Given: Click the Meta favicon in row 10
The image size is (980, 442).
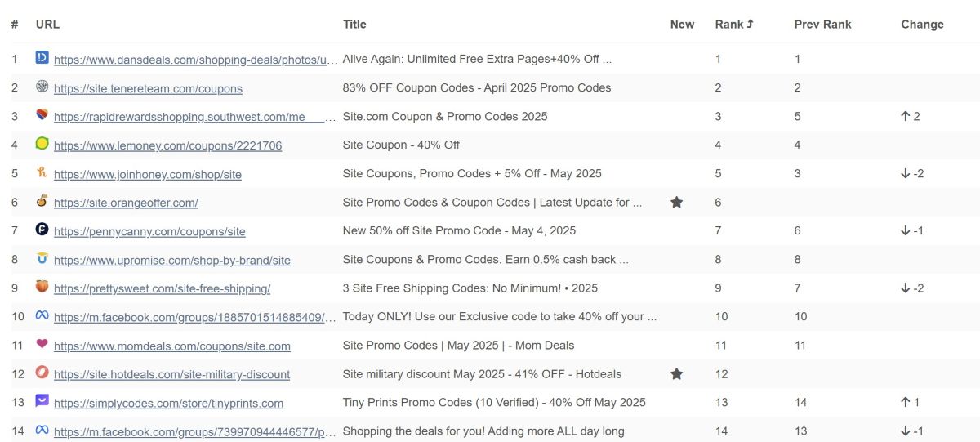Looking at the screenshot, I should click(x=42, y=315).
